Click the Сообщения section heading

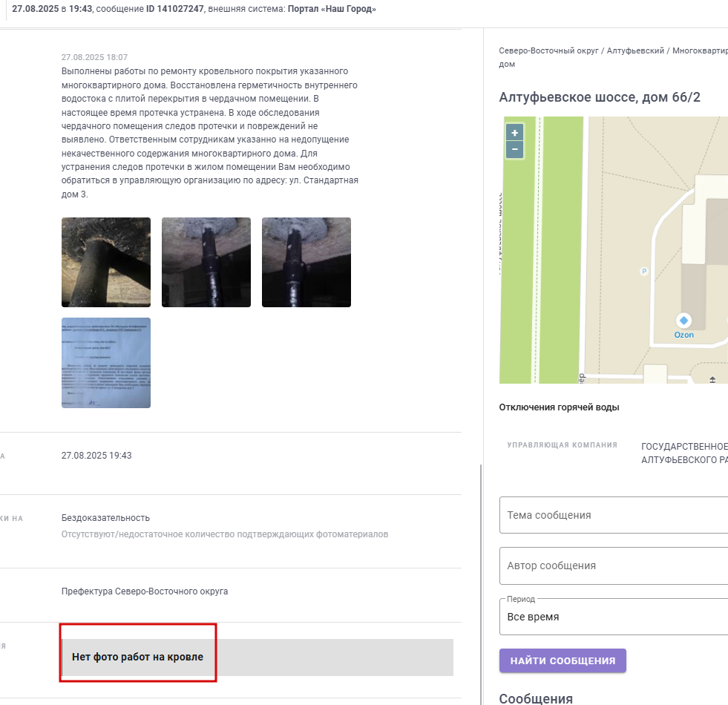tap(536, 698)
